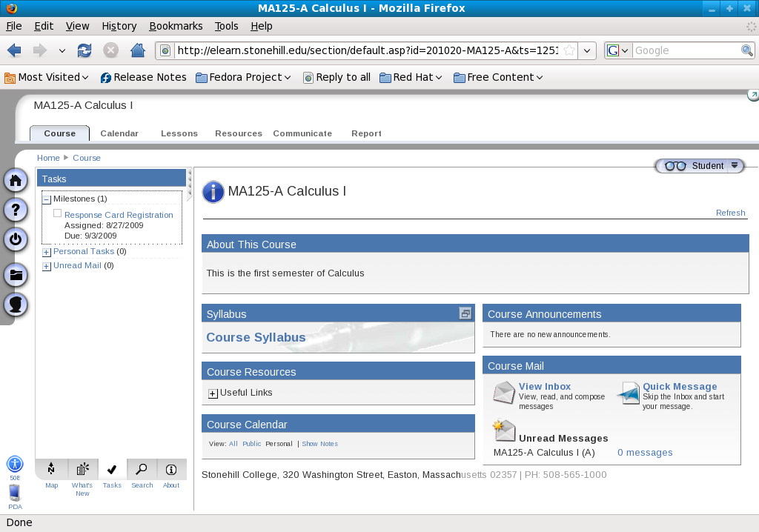This screenshot has height=532, width=759.
Task: Open the Student role dropdown
Action: pyautogui.click(x=735, y=166)
